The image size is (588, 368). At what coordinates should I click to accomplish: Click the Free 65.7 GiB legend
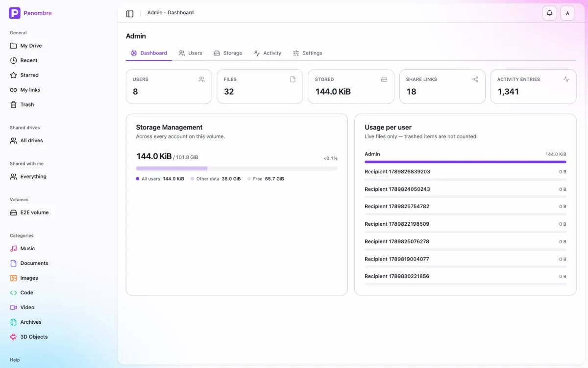[266, 179]
